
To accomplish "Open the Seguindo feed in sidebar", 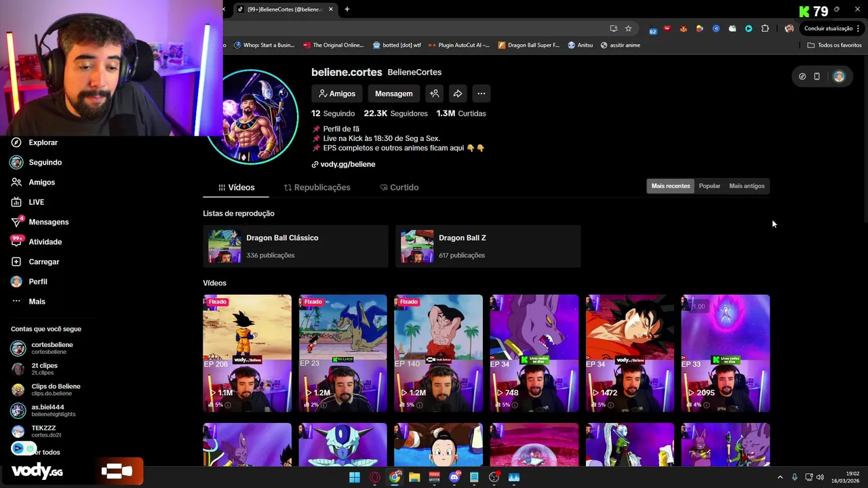I will coord(45,163).
